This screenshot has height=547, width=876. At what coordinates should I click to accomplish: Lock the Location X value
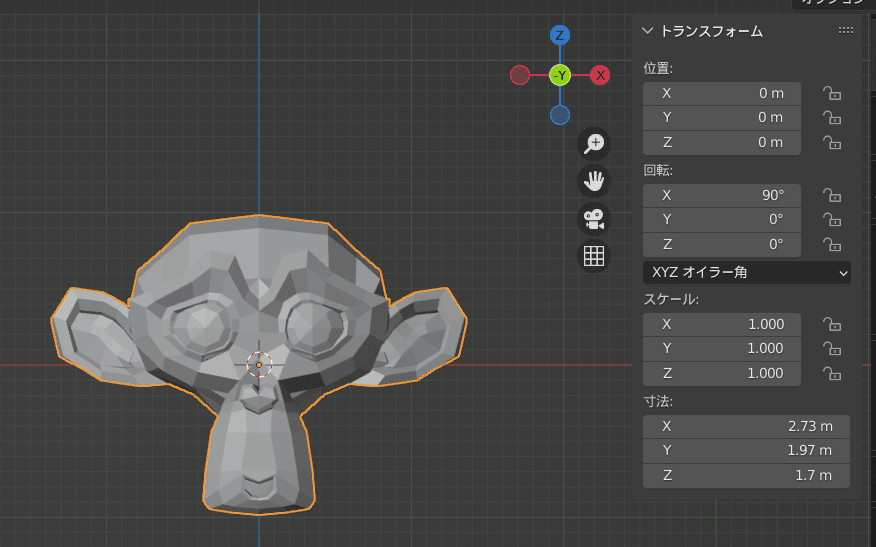(832, 93)
